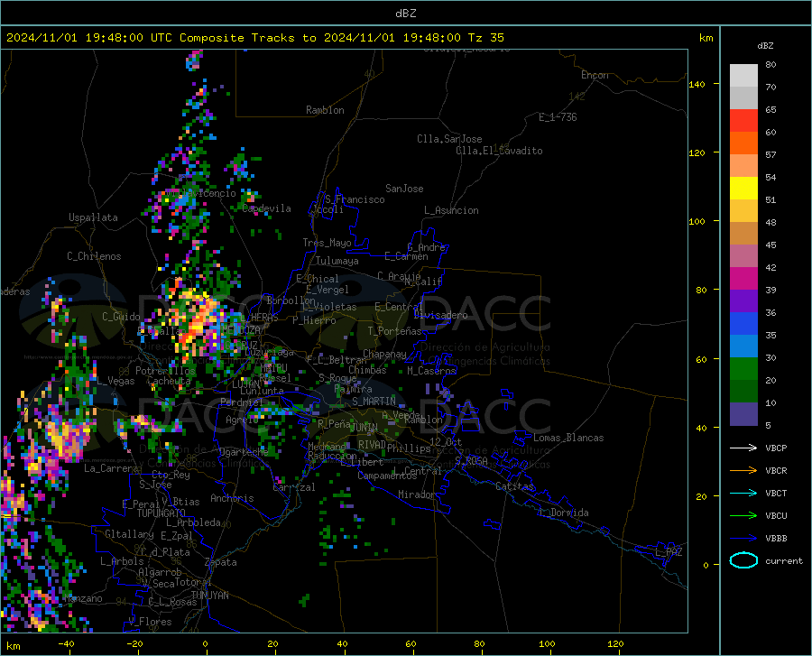The width and height of the screenshot is (812, 656).
Task: Click the 0 km mark on the vertical axis
Action: pyautogui.click(x=706, y=565)
